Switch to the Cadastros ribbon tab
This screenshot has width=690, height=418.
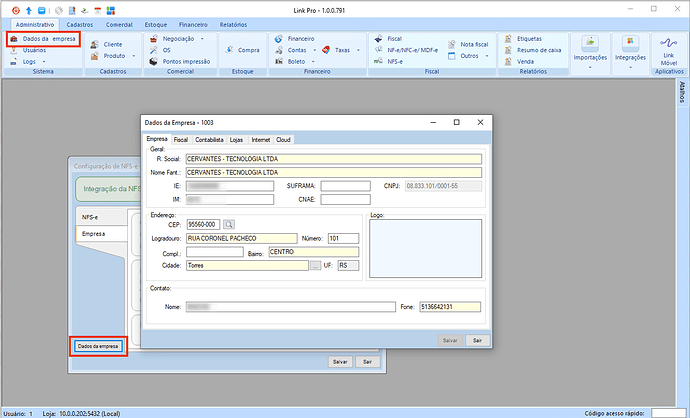click(80, 23)
